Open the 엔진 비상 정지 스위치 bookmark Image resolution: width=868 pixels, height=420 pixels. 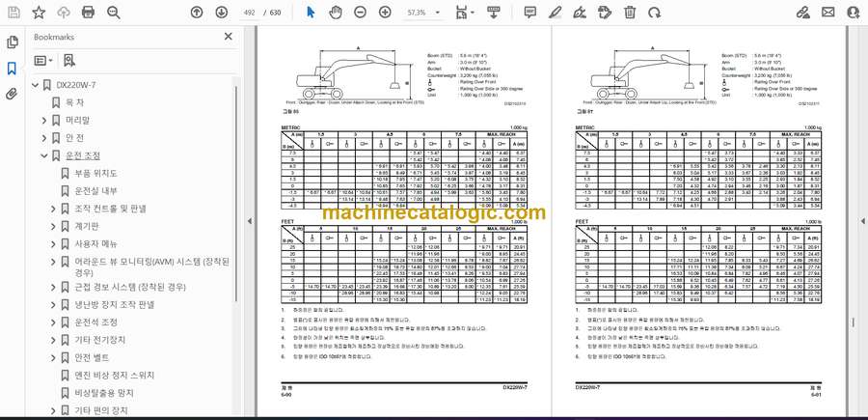tap(114, 376)
